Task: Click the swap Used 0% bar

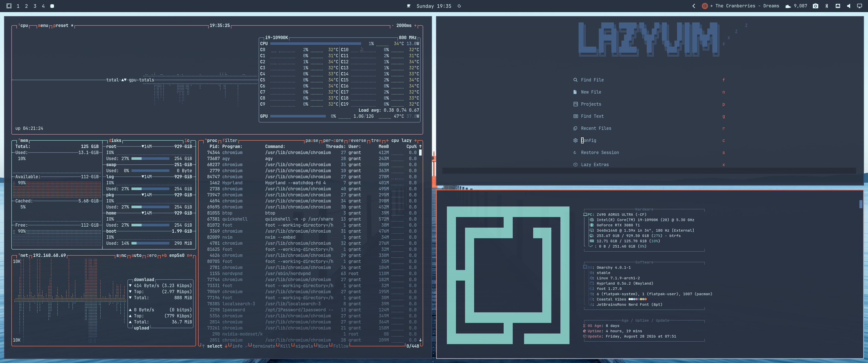Action: 150,171
